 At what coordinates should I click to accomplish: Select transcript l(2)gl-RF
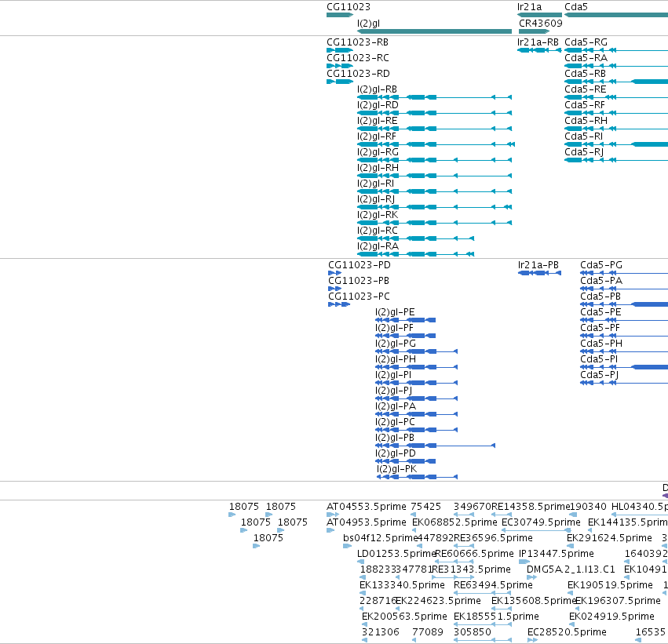(436, 144)
